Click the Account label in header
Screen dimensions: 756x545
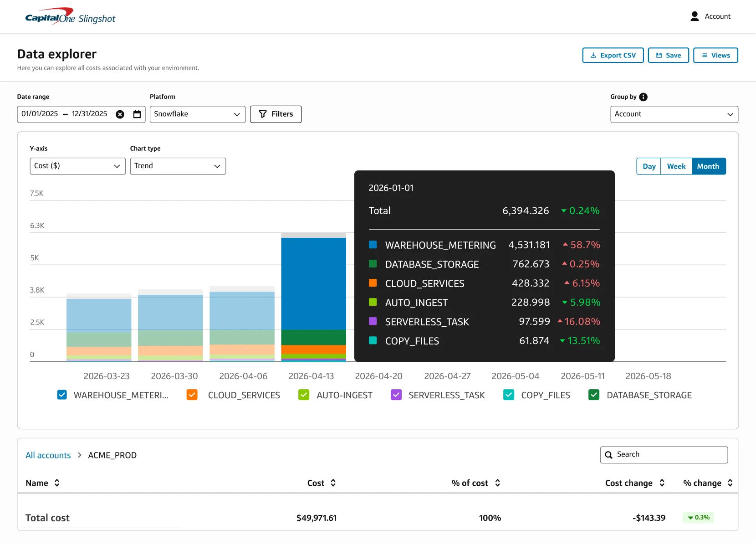point(718,16)
